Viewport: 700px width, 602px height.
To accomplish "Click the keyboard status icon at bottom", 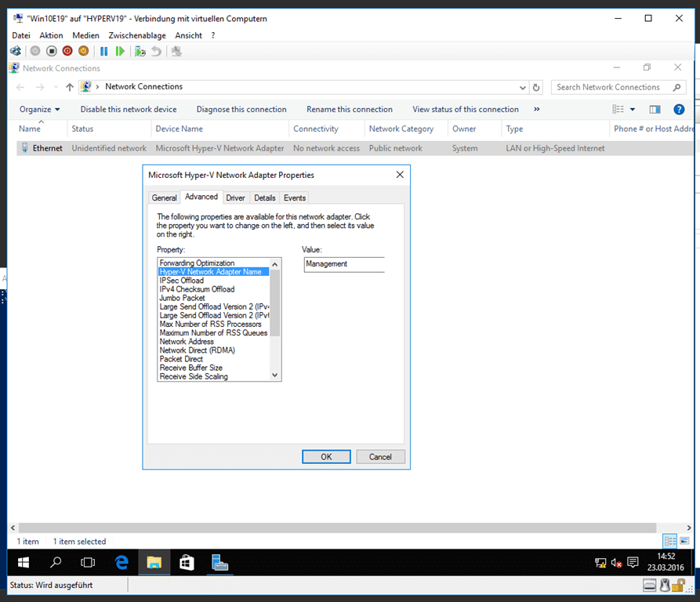I will [649, 585].
